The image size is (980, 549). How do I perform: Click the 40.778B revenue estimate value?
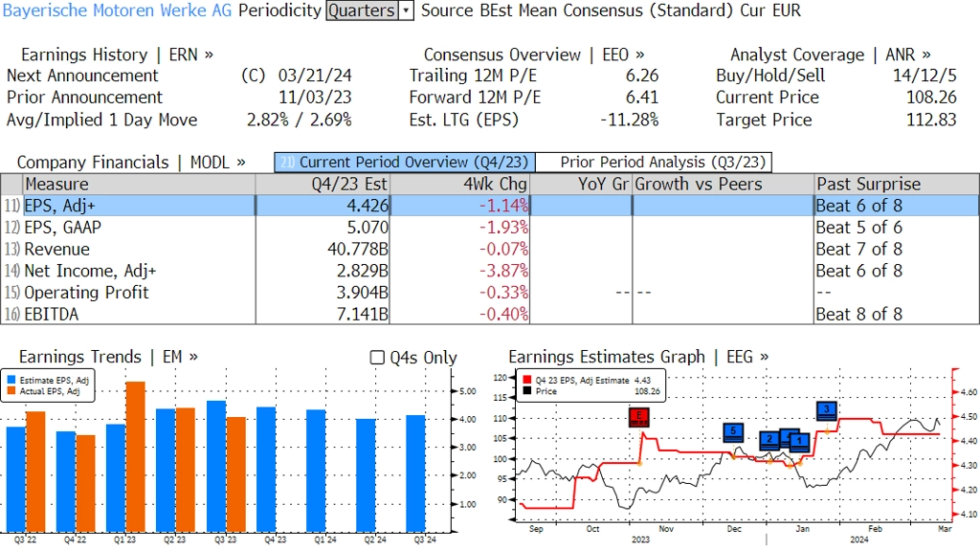(x=358, y=250)
